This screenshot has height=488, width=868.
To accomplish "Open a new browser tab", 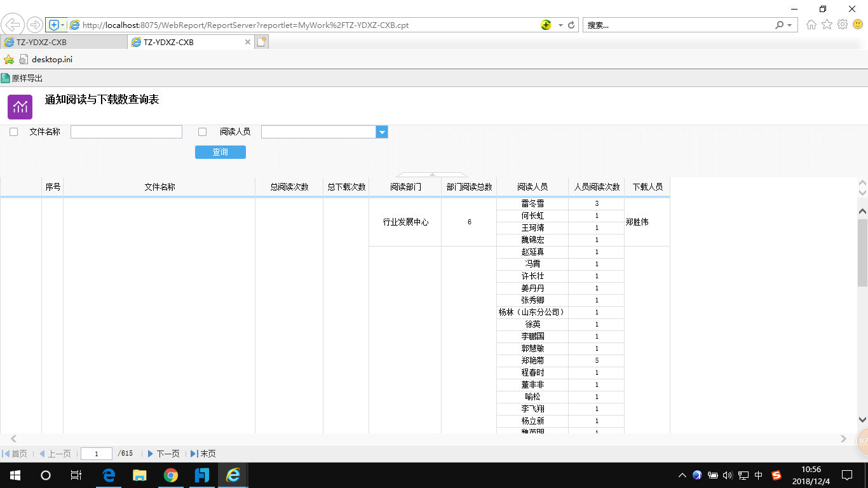I will click(262, 42).
